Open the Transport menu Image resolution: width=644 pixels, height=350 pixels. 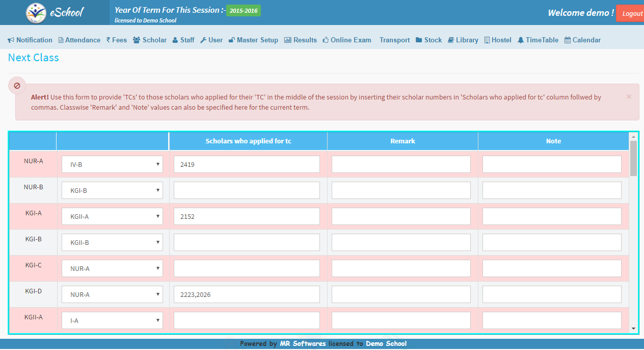(394, 40)
